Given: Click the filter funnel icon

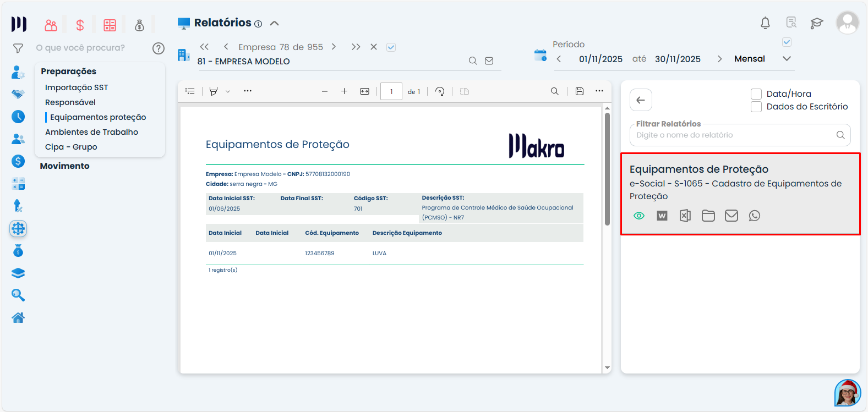Looking at the screenshot, I should coord(18,48).
